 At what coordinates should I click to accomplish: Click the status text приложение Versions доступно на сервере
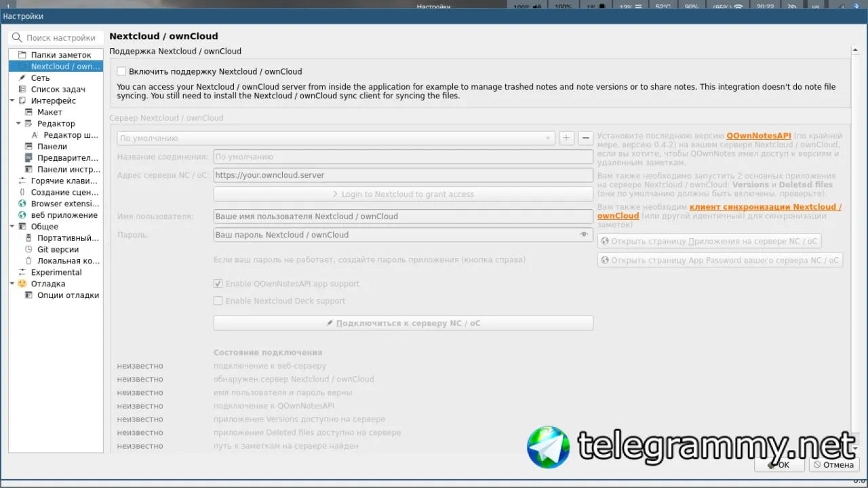(299, 419)
